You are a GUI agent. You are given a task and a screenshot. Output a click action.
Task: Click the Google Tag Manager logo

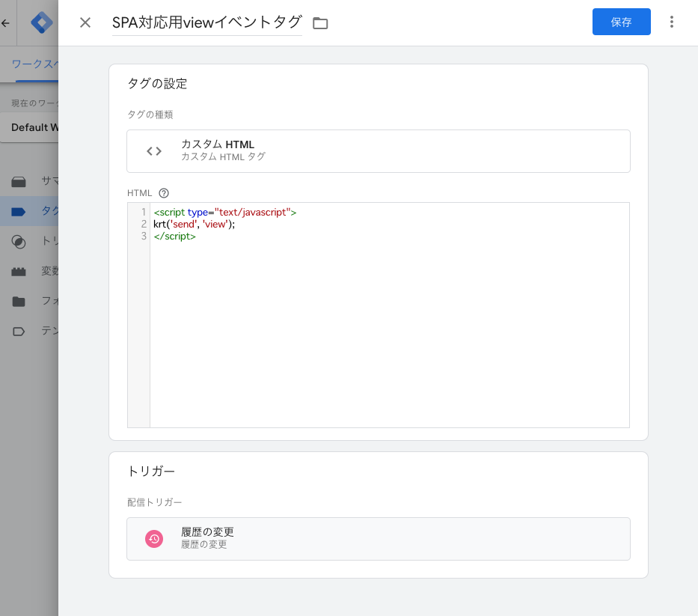point(41,22)
